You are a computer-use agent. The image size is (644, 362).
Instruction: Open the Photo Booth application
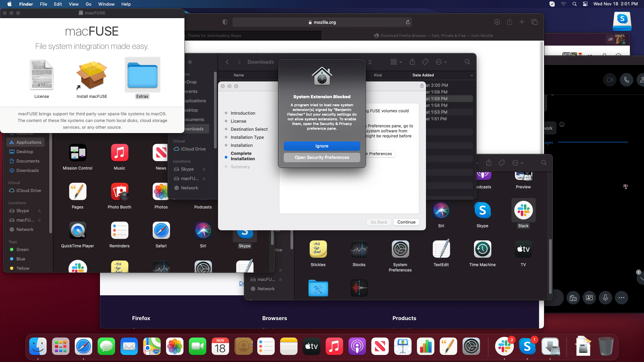pos(119,192)
